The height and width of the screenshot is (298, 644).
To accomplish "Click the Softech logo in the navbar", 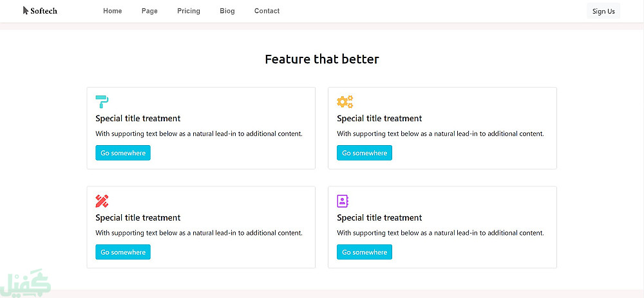I will coord(40,10).
